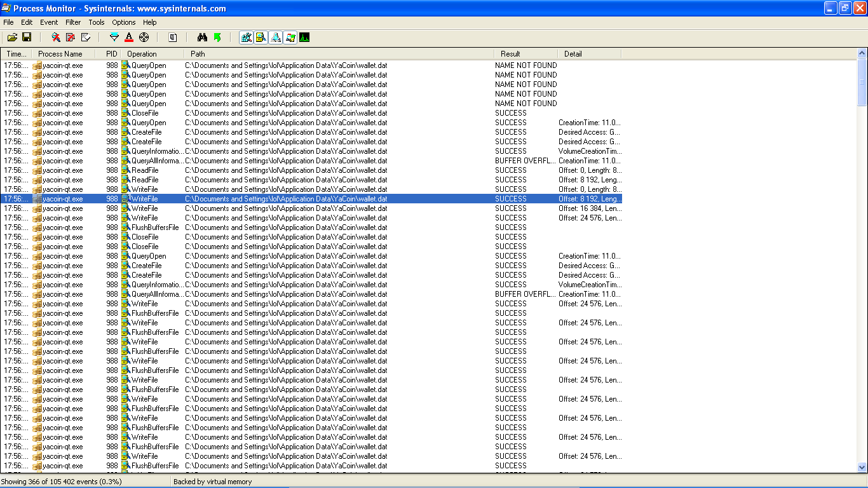Toggle event capture with magnifier icon

pyautogui.click(x=56, y=37)
